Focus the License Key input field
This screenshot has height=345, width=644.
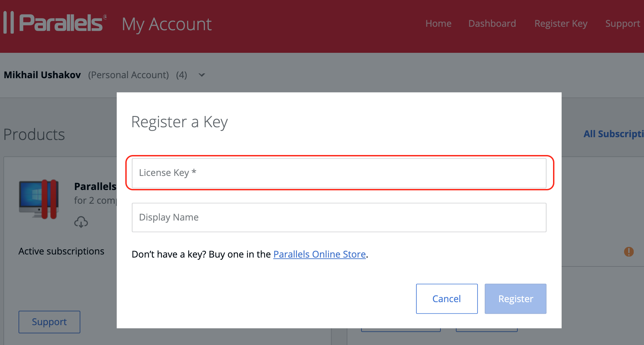pyautogui.click(x=339, y=173)
